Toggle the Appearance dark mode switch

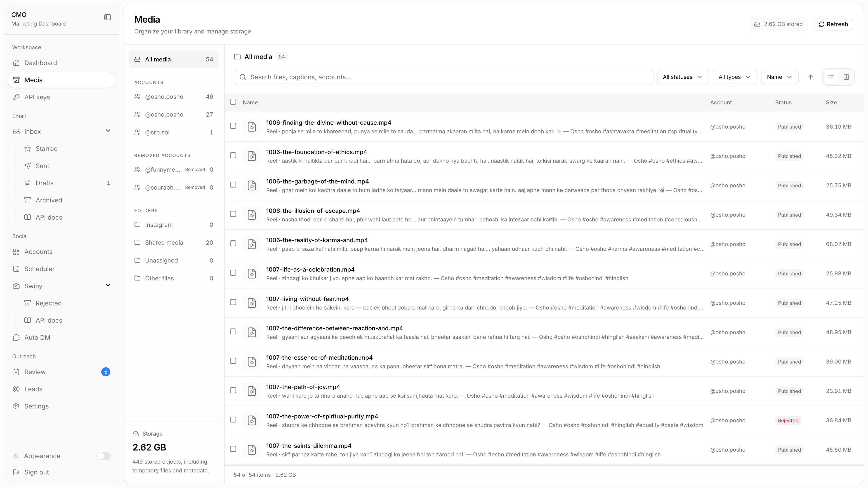coord(104,456)
